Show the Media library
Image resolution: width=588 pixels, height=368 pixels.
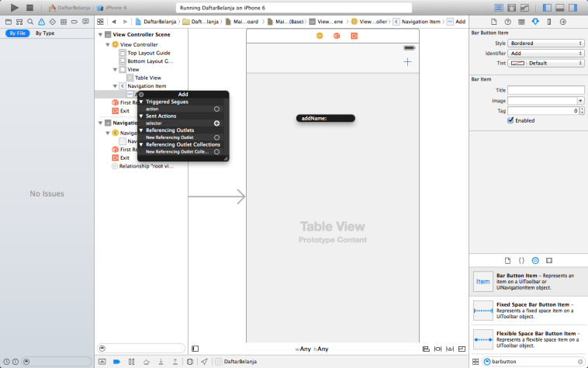[549, 260]
